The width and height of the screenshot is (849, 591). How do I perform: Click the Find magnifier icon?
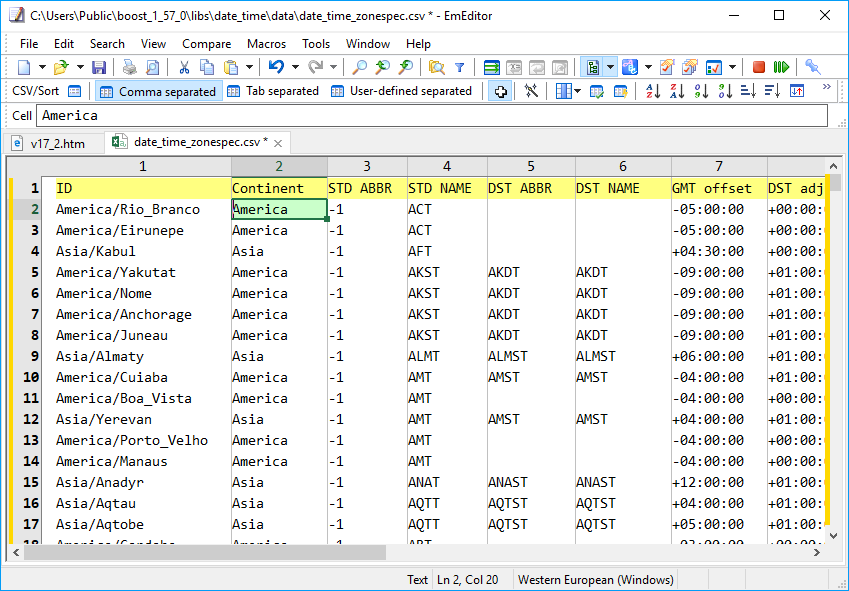360,67
